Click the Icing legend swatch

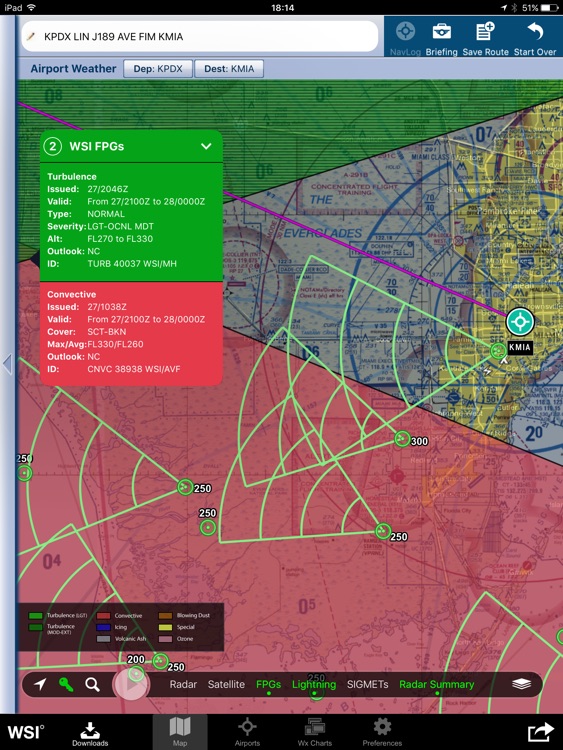pos(103,627)
